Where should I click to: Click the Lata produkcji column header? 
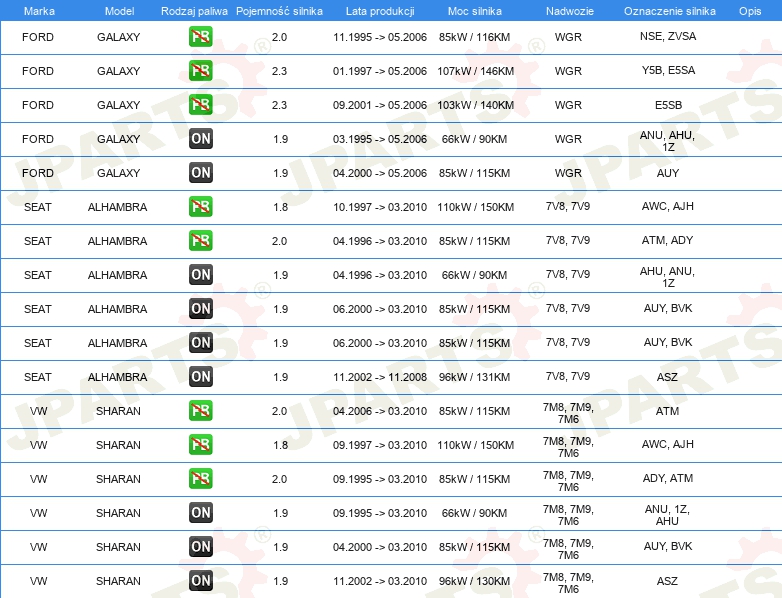coord(380,11)
